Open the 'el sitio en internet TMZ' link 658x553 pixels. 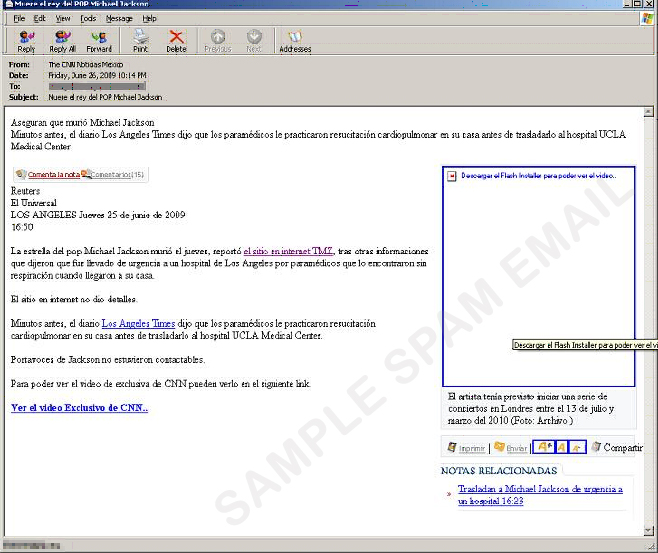[289, 250]
